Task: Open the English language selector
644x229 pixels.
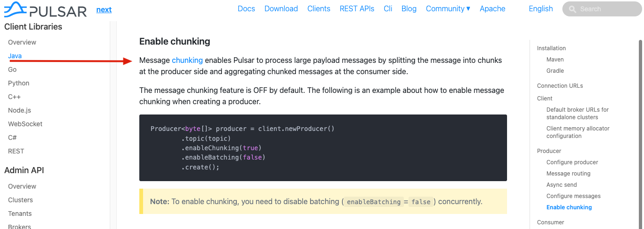Action: click(x=541, y=8)
